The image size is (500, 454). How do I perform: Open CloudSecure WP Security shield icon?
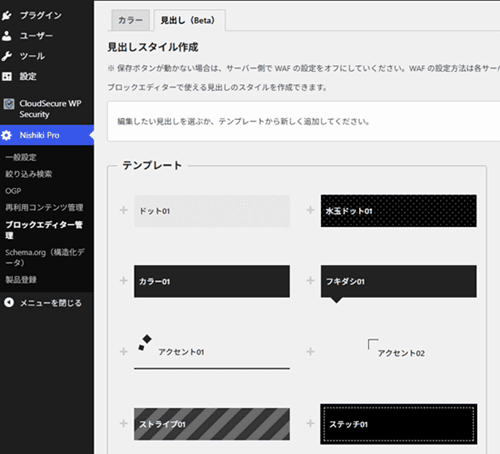9,104
